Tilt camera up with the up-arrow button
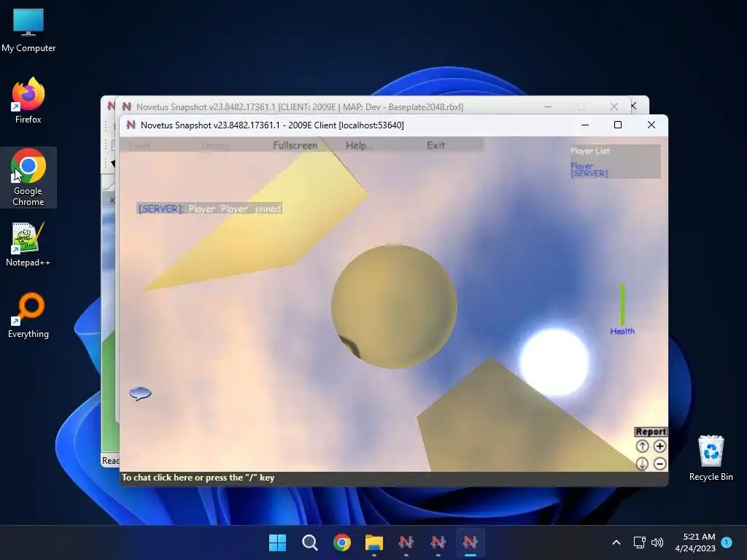Image resolution: width=747 pixels, height=560 pixels. pos(642,446)
